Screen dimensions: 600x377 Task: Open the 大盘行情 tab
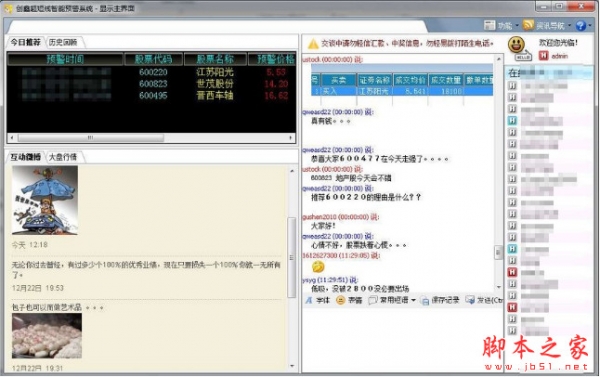[x=63, y=157]
